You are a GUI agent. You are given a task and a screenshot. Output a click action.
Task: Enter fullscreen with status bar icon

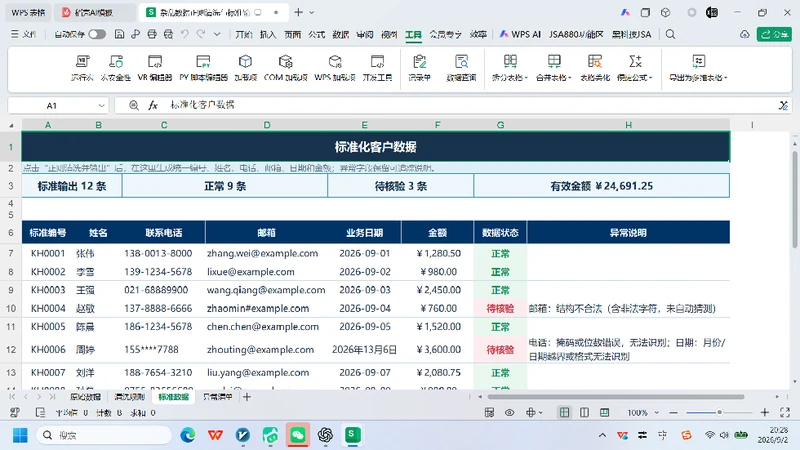click(785, 412)
